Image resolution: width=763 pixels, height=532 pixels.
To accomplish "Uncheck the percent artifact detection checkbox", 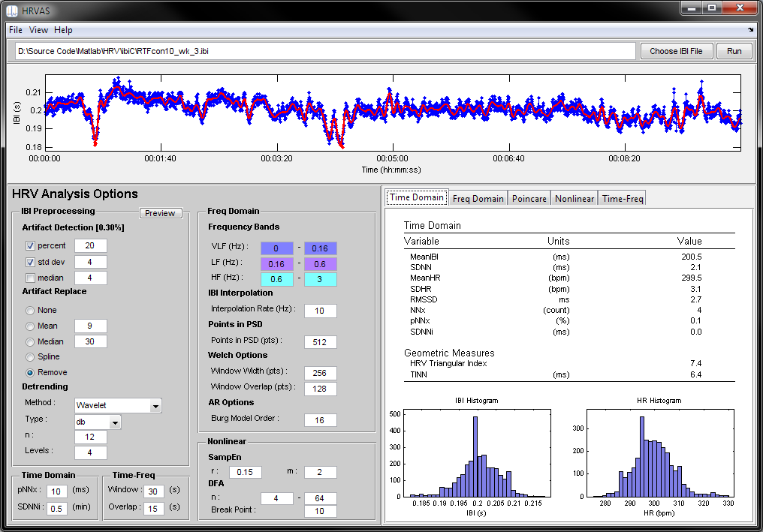I will (x=30, y=246).
